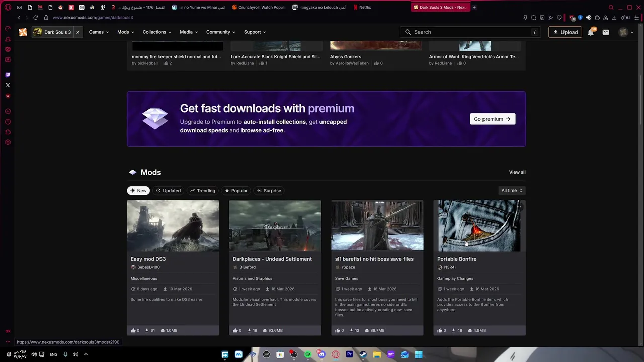The height and width of the screenshot is (362, 644).
Task: Open the All time period dropdown
Action: pyautogui.click(x=512, y=191)
